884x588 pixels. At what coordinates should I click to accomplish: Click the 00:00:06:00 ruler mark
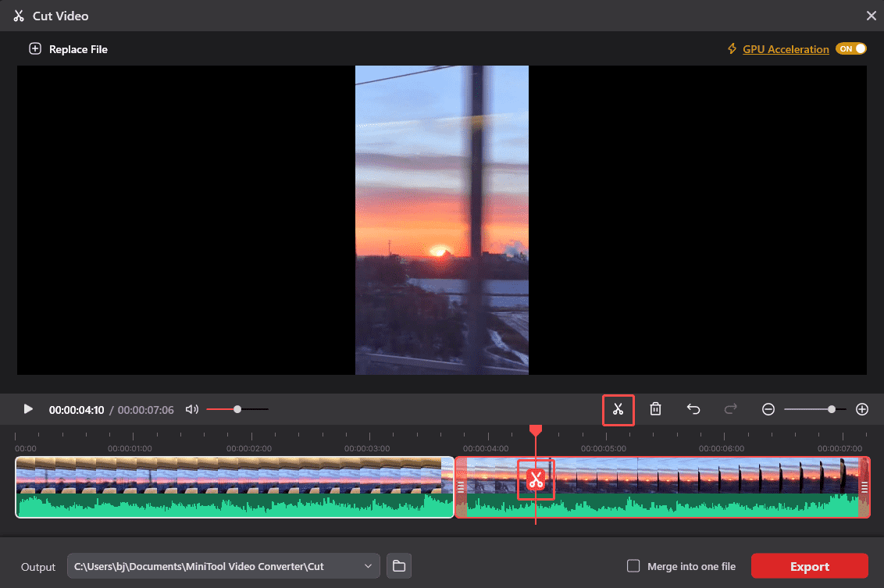point(721,449)
